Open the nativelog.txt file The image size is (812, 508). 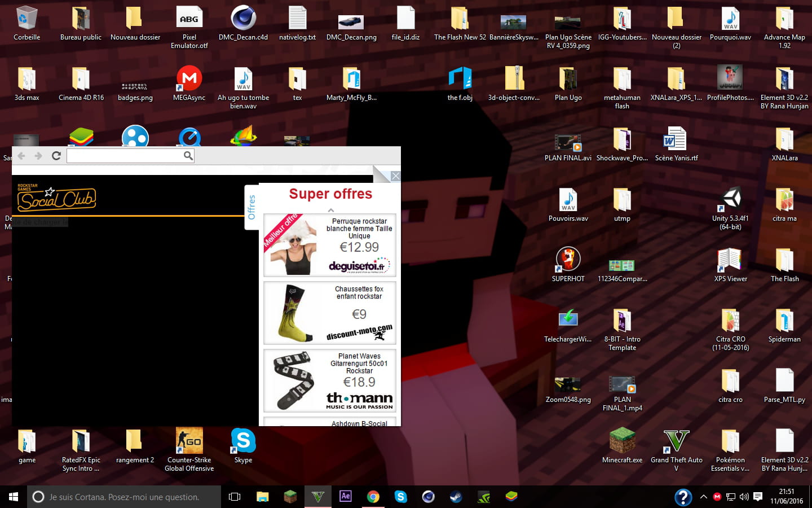click(x=297, y=23)
